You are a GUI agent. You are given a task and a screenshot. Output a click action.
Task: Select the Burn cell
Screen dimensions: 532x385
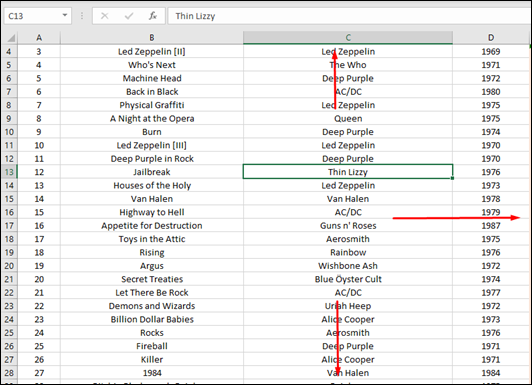pyautogui.click(x=152, y=132)
